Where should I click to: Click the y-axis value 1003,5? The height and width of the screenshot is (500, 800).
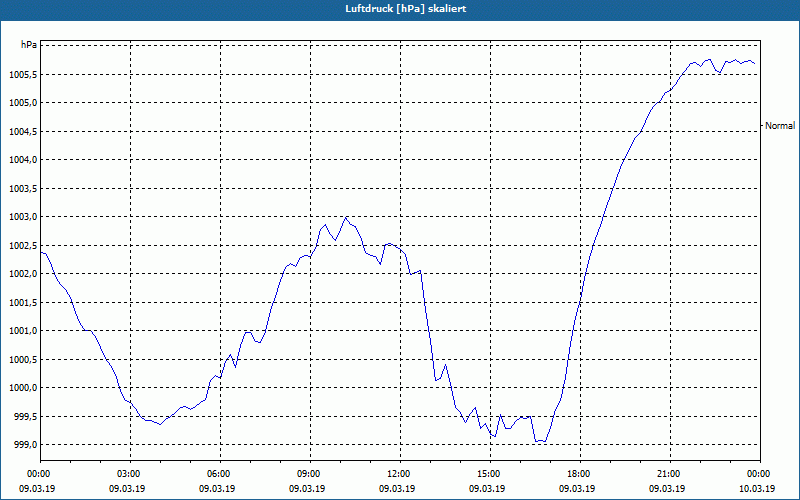tap(22, 189)
